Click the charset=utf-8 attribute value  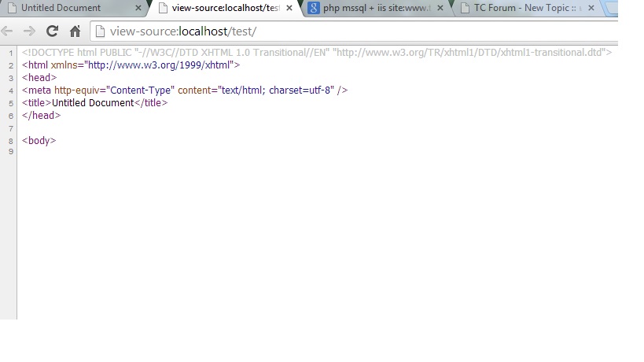coord(299,90)
